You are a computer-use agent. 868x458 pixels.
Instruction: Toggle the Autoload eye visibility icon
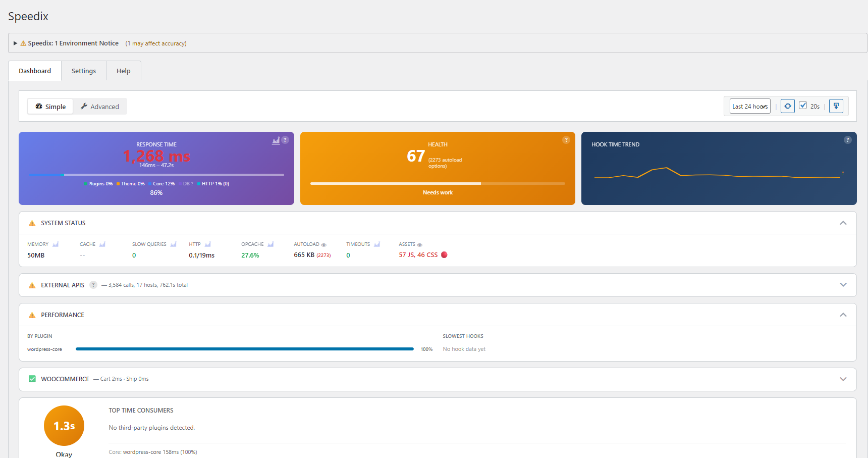[x=324, y=244]
